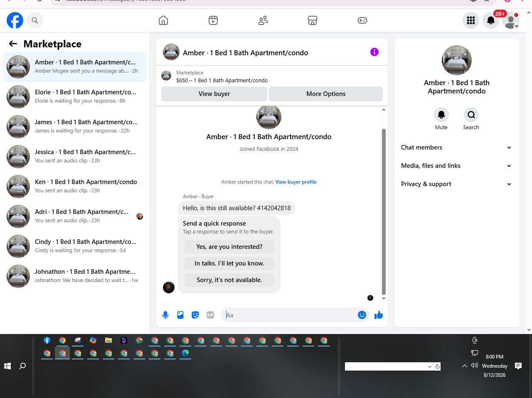Mute this conversation with the bell
Image resolution: width=532 pixels, height=398 pixels.
coord(441,115)
